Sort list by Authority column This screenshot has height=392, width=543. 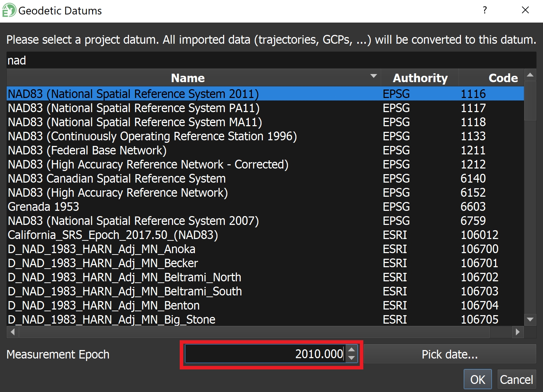coord(420,78)
